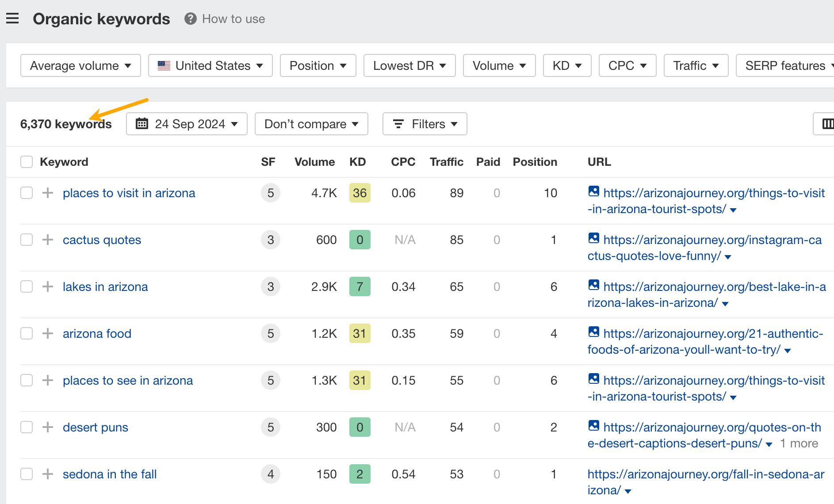Click the funnel icon on the Filters button
The height and width of the screenshot is (504, 834).
(x=398, y=124)
